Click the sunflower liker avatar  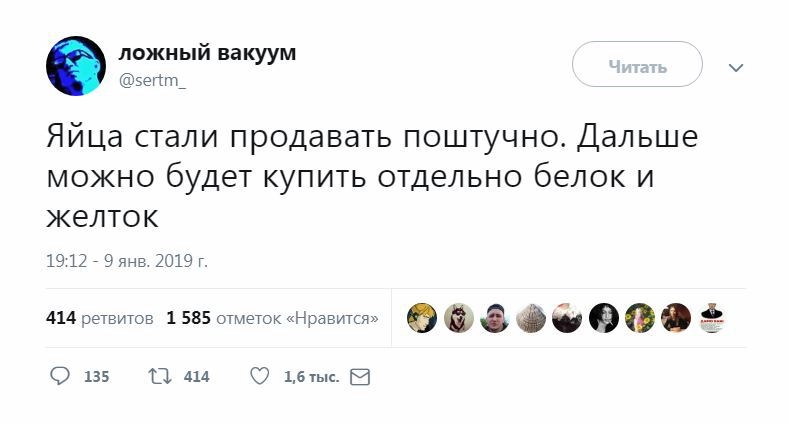coord(640,318)
